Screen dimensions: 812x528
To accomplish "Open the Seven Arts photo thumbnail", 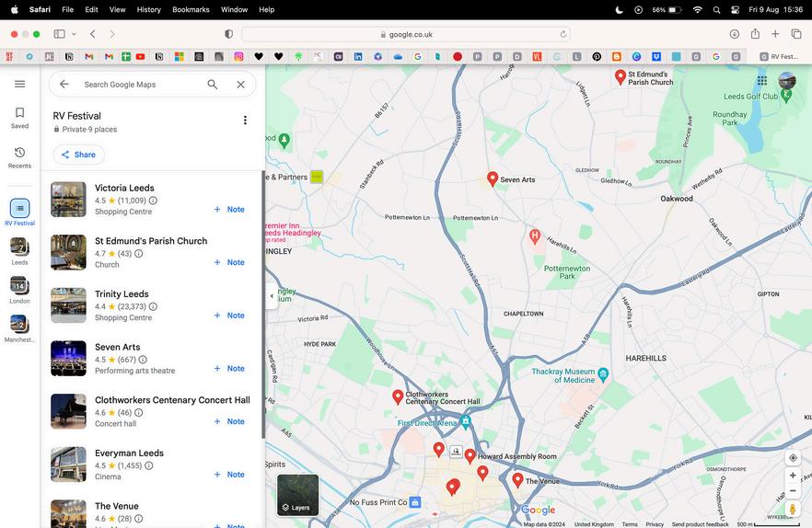I will [x=68, y=358].
